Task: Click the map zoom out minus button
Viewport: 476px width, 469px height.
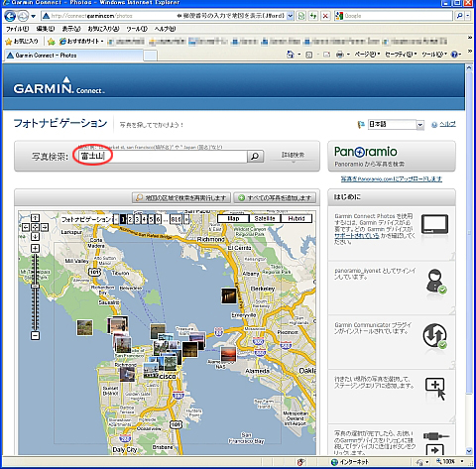Action: (35, 336)
